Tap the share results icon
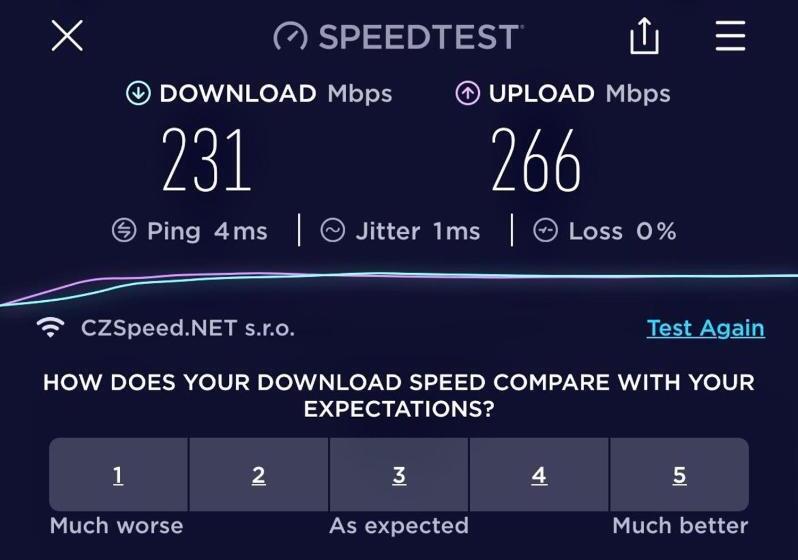 644,36
